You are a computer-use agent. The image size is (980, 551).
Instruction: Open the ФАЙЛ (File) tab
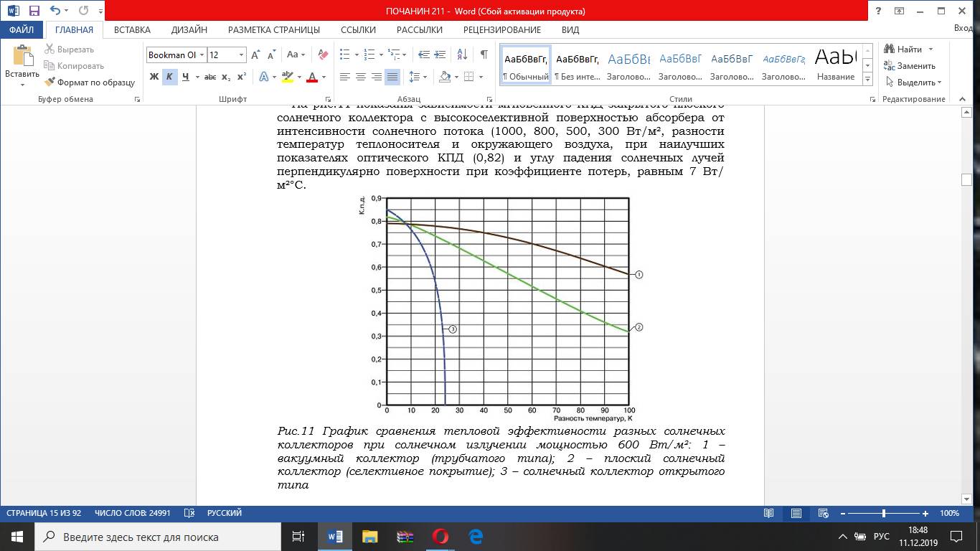click(22, 30)
